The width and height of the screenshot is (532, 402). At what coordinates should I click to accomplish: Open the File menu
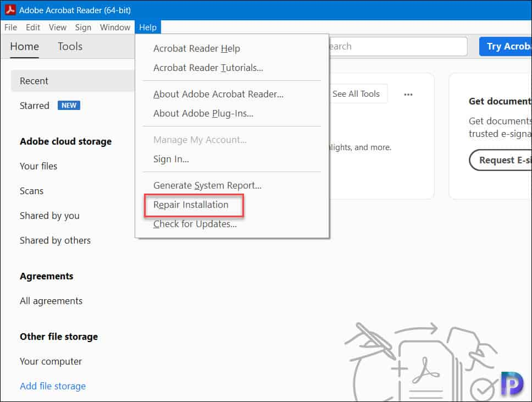10,27
